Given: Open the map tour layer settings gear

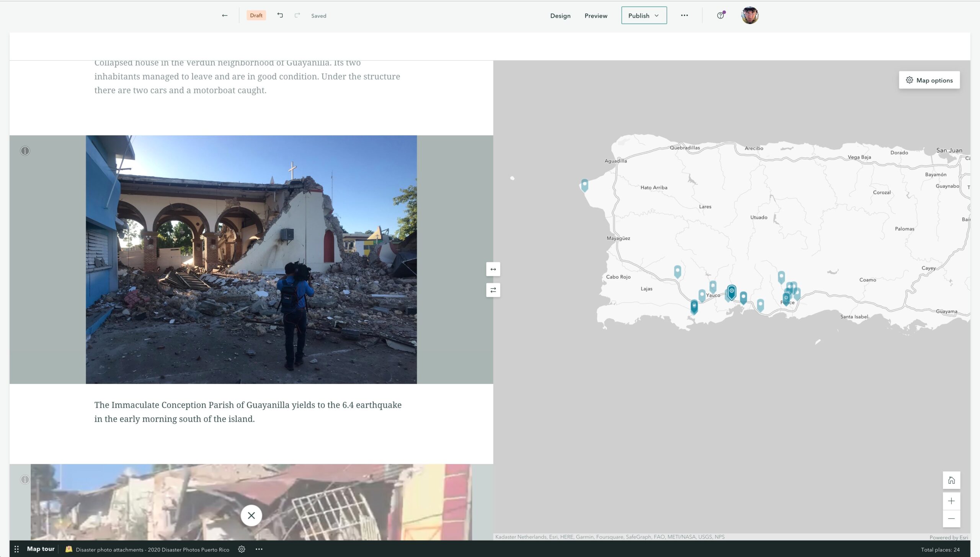Looking at the screenshot, I should point(242,549).
